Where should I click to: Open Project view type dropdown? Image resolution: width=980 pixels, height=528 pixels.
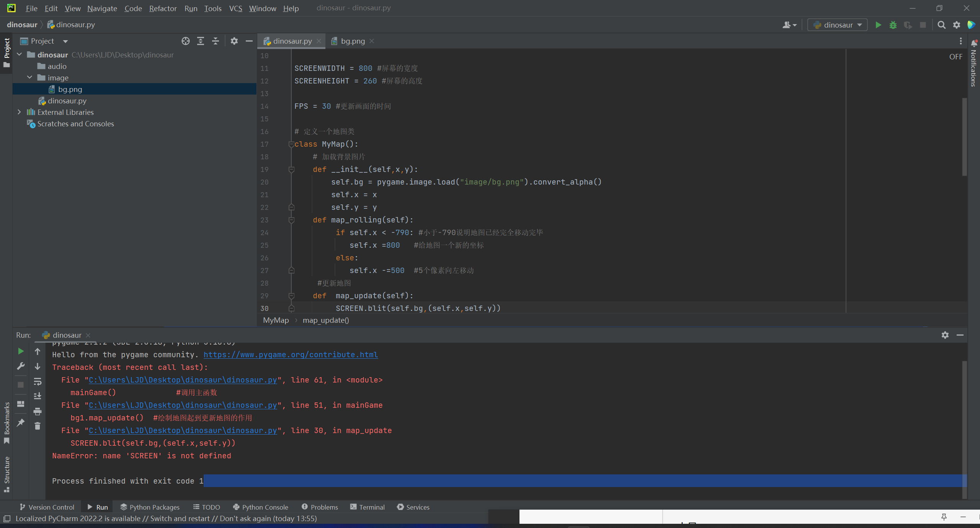coord(65,41)
